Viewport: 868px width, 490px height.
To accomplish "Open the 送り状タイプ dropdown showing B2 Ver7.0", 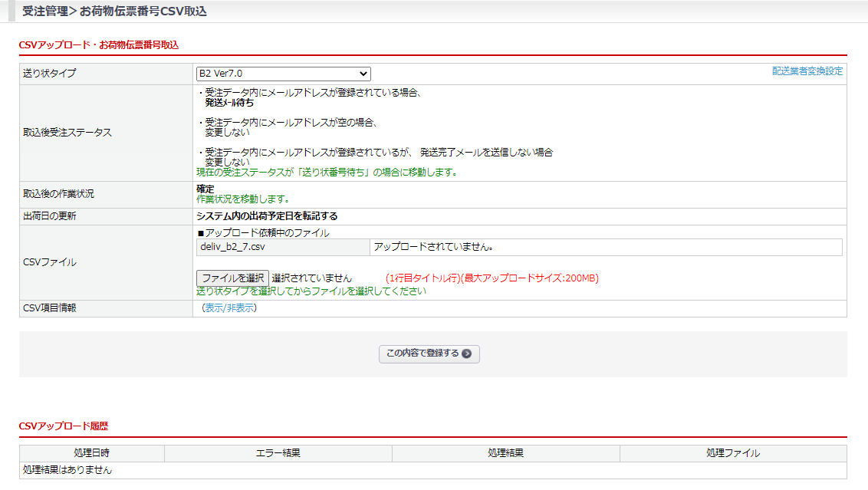I will 283,74.
